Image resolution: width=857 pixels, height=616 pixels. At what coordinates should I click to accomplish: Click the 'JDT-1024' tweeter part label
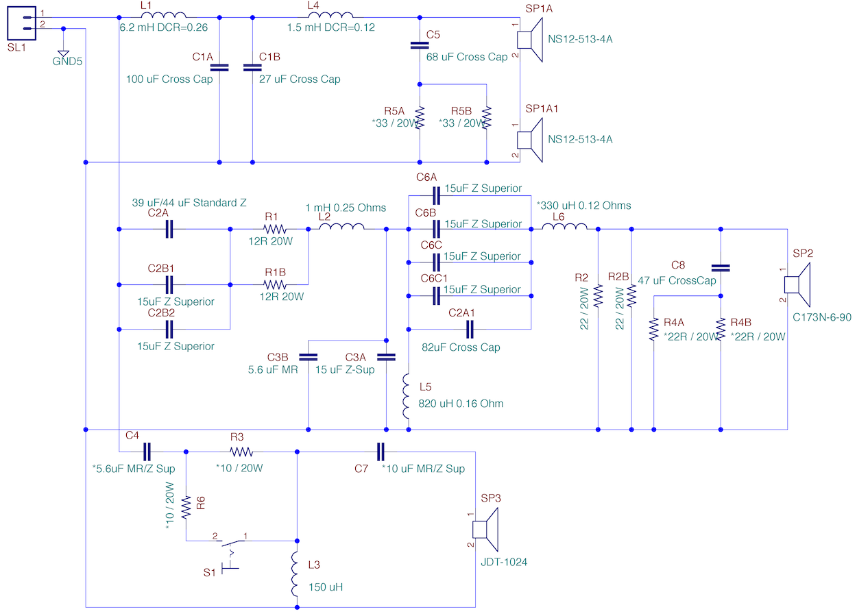coord(504,562)
